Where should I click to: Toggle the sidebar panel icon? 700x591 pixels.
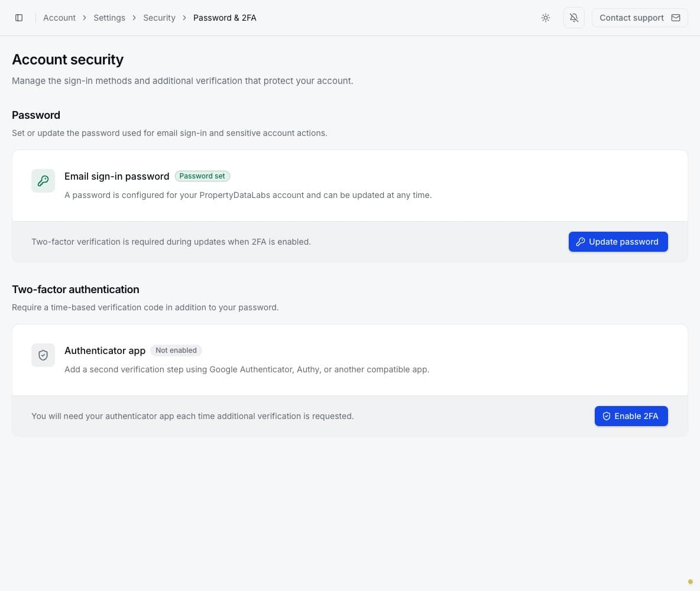pos(19,18)
